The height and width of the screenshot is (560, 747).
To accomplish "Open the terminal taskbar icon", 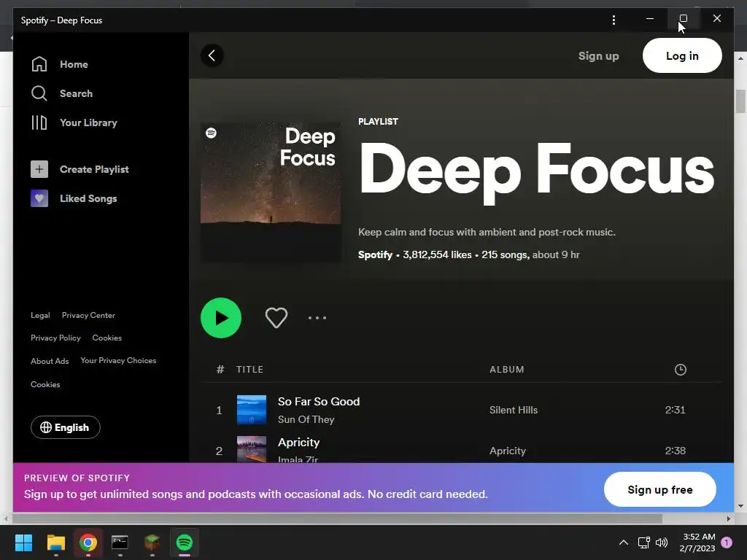I will pyautogui.click(x=120, y=542).
